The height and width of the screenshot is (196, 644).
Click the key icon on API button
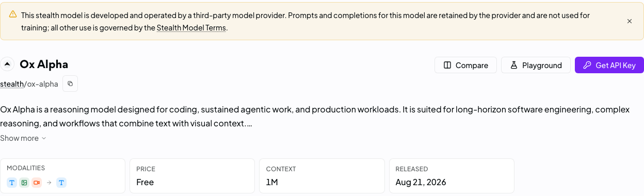click(587, 65)
